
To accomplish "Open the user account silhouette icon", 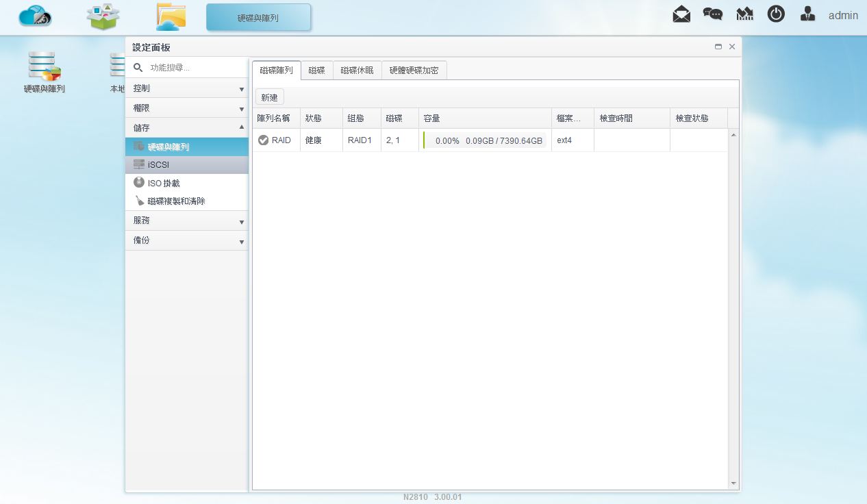I will pyautogui.click(x=807, y=14).
